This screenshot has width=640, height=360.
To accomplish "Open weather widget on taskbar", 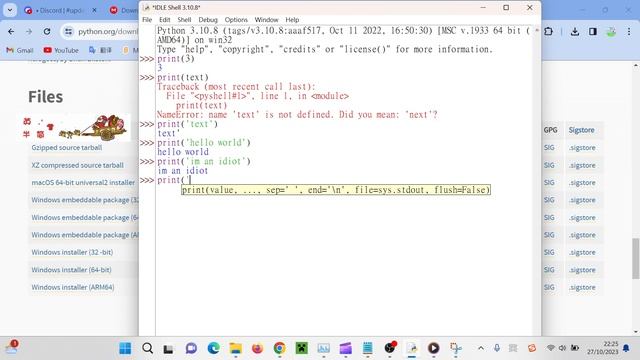I will coord(11,348).
